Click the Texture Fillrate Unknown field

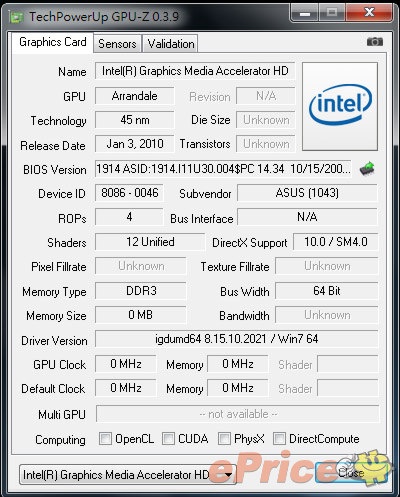[327, 266]
